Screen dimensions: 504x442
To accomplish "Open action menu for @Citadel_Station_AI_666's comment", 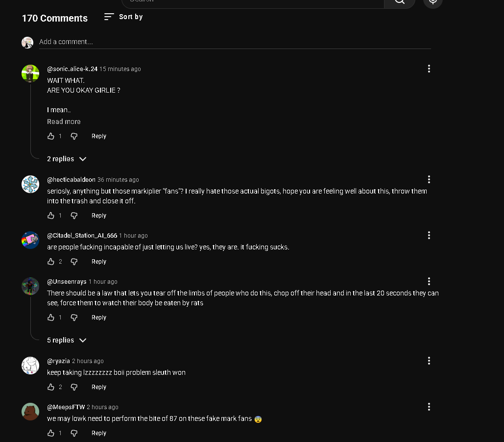I will (x=429, y=235).
